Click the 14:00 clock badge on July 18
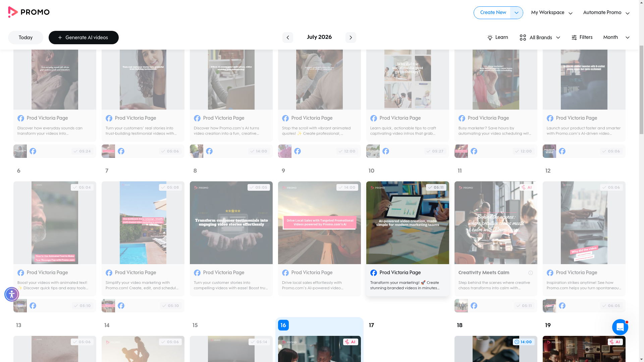644x362 pixels. pos(524,342)
